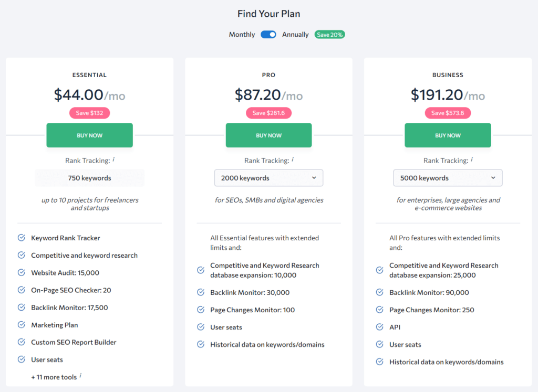Click the checkmark beside Keyword Rank Tracker
Image resolution: width=538 pixels, height=392 pixels.
(21, 238)
